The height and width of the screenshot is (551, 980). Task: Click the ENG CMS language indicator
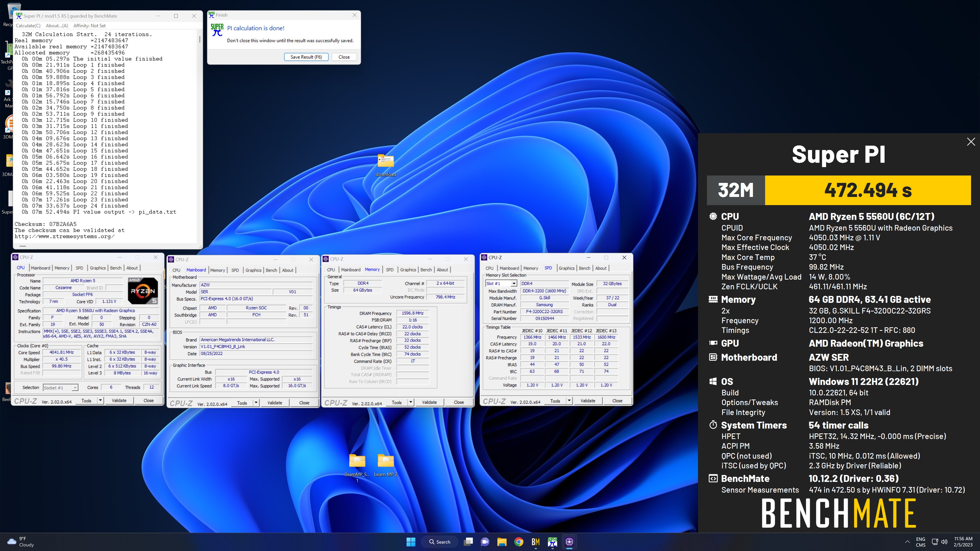tap(921, 542)
